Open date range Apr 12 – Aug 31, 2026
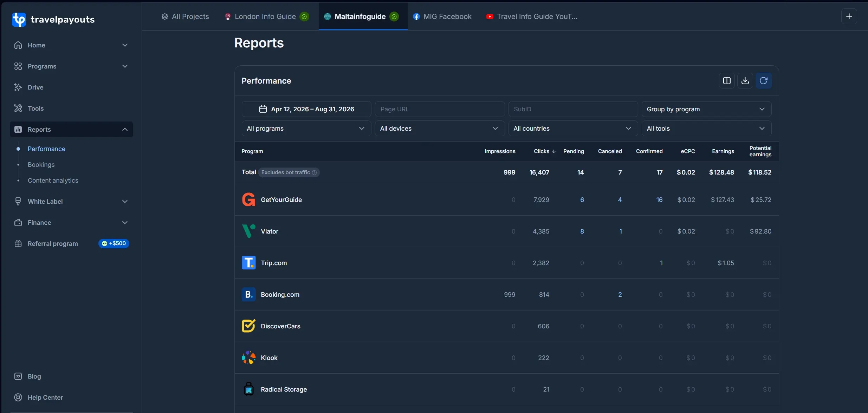The image size is (868, 413). tap(306, 109)
